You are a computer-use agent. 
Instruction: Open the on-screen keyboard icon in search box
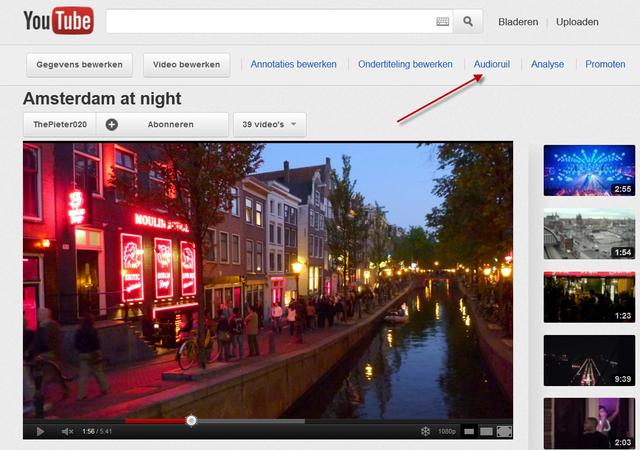point(443,21)
